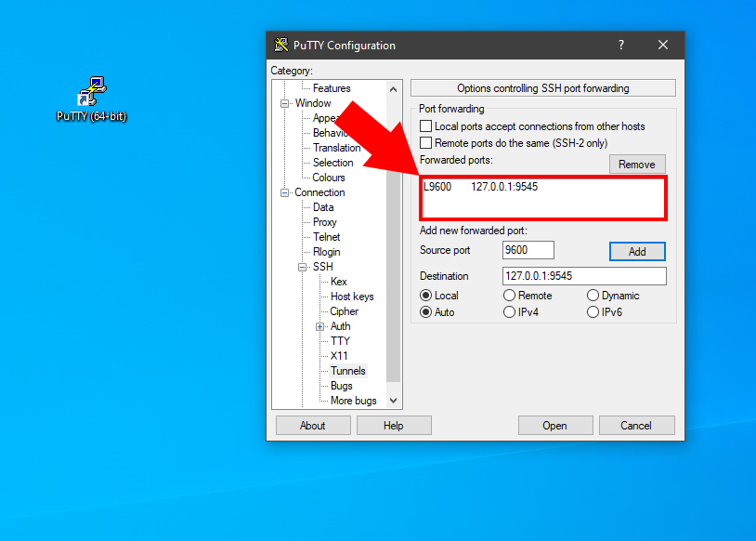Screen dimensions: 756x541
Task: Open the Translation category
Action: (336, 148)
